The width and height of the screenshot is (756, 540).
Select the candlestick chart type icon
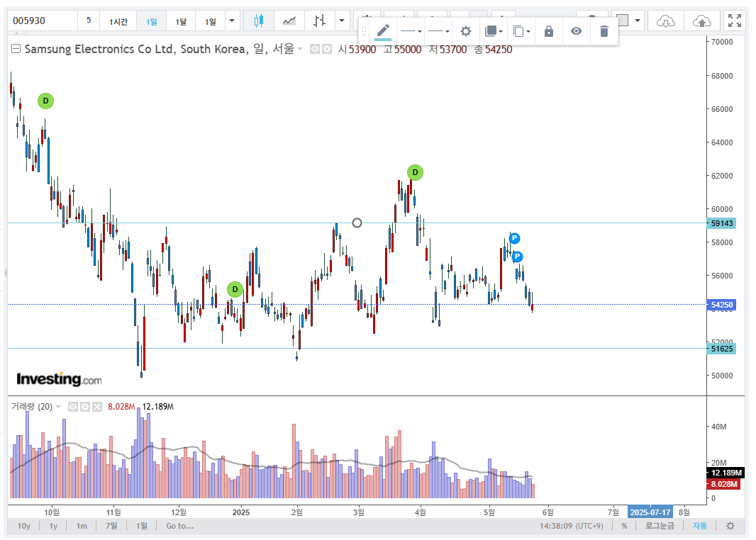pos(259,21)
